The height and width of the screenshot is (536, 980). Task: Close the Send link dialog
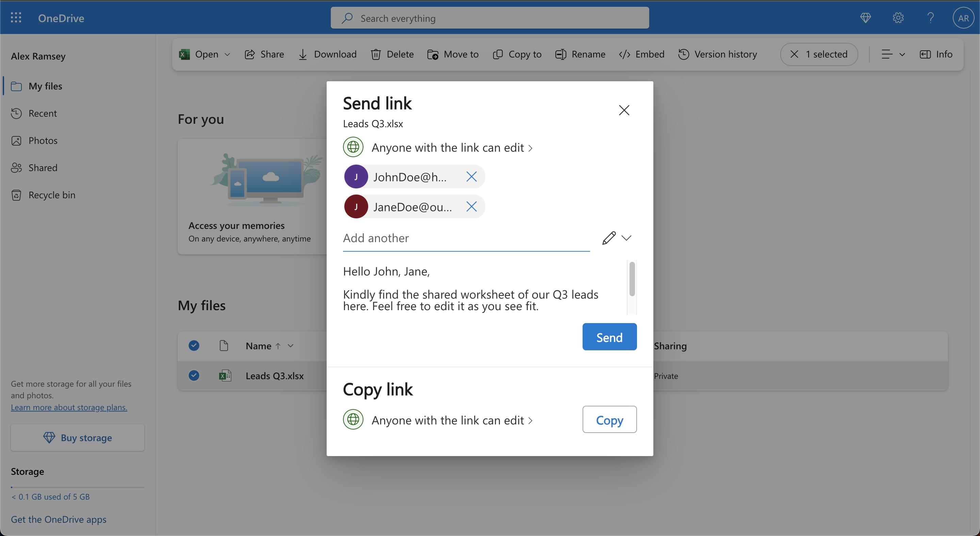(624, 110)
